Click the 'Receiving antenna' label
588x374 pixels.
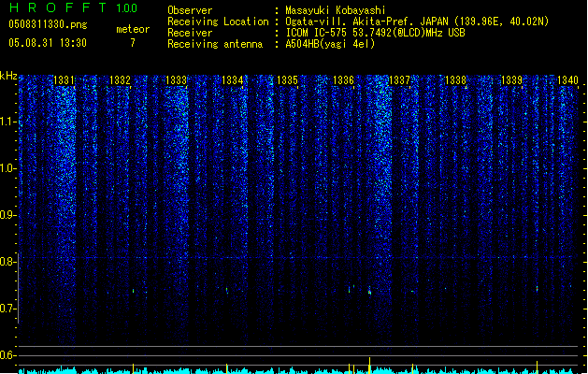coord(215,44)
